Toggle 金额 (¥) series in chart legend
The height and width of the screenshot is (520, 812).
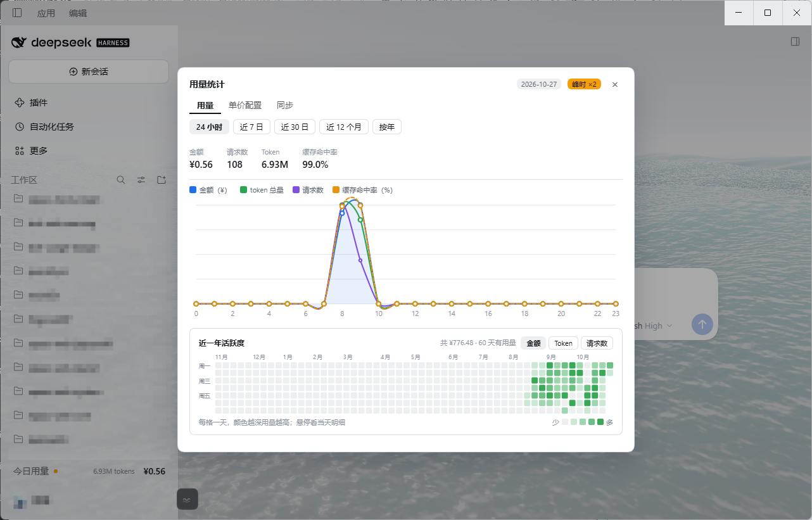208,190
